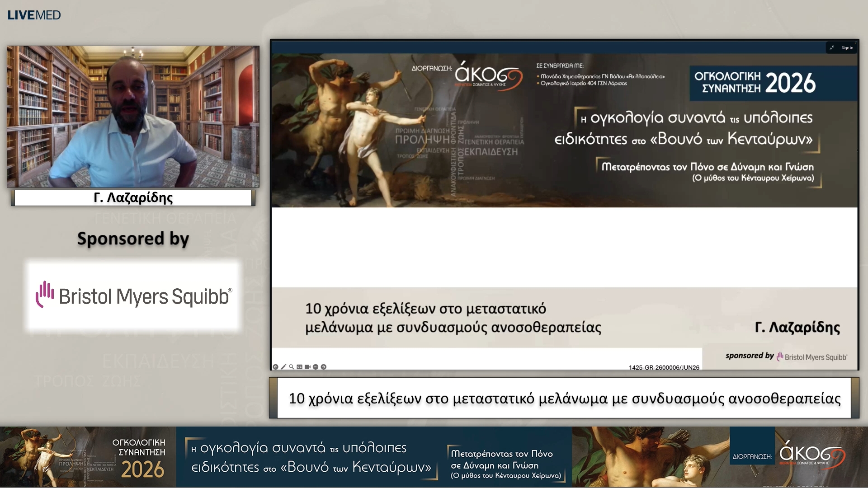Click Sign in at slide top-right
Viewport: 868px width, 488px height.
847,47
